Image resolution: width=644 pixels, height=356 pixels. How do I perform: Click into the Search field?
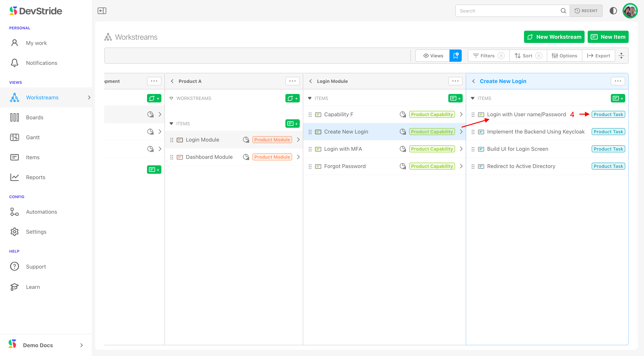(508, 11)
